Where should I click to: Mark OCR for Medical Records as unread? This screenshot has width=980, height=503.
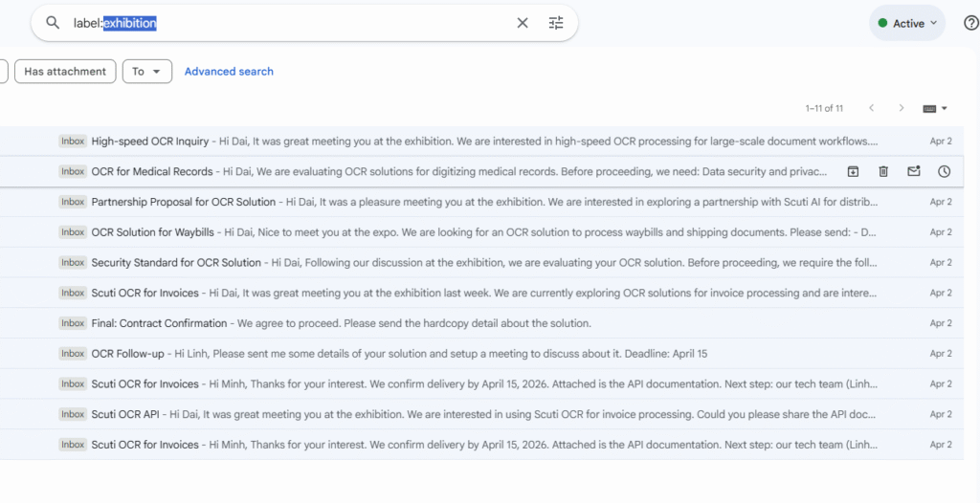click(914, 171)
